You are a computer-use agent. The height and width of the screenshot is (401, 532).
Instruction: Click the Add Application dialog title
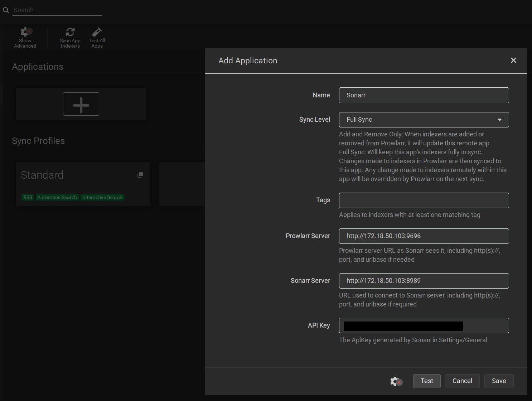click(248, 61)
